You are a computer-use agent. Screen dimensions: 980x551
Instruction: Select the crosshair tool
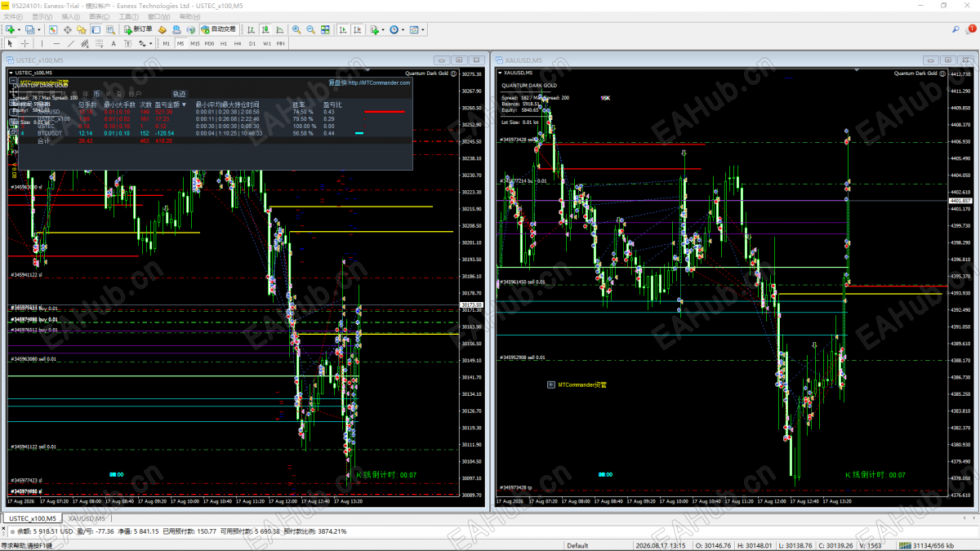coord(24,43)
